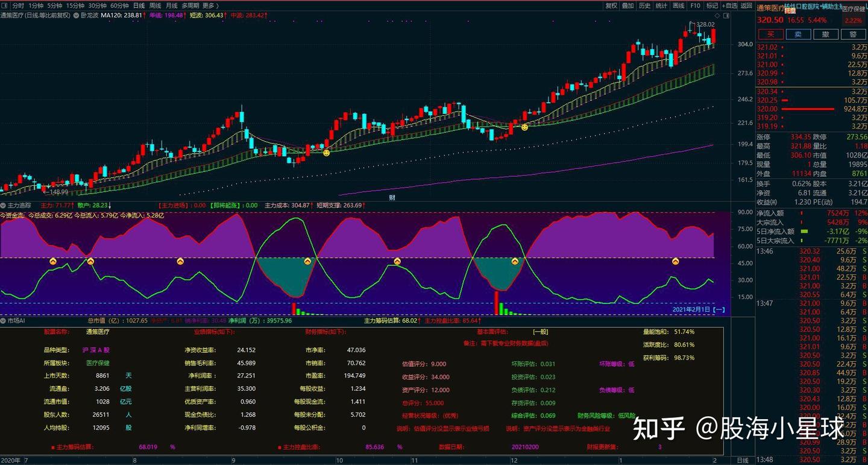Image resolution: width=868 pixels, height=465 pixels.
Task: Click the red 买 buy button
Action: coord(770,34)
